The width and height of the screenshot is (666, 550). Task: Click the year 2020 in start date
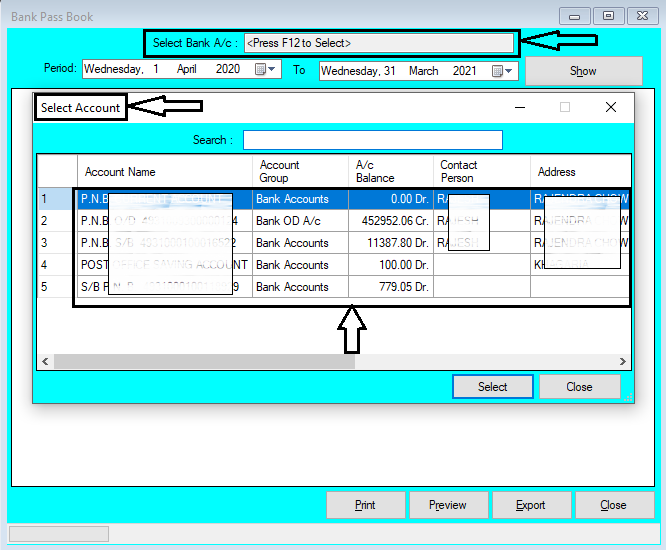point(228,69)
